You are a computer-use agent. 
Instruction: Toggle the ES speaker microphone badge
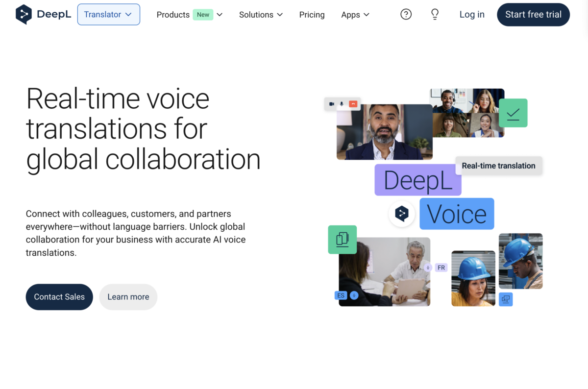(x=354, y=295)
